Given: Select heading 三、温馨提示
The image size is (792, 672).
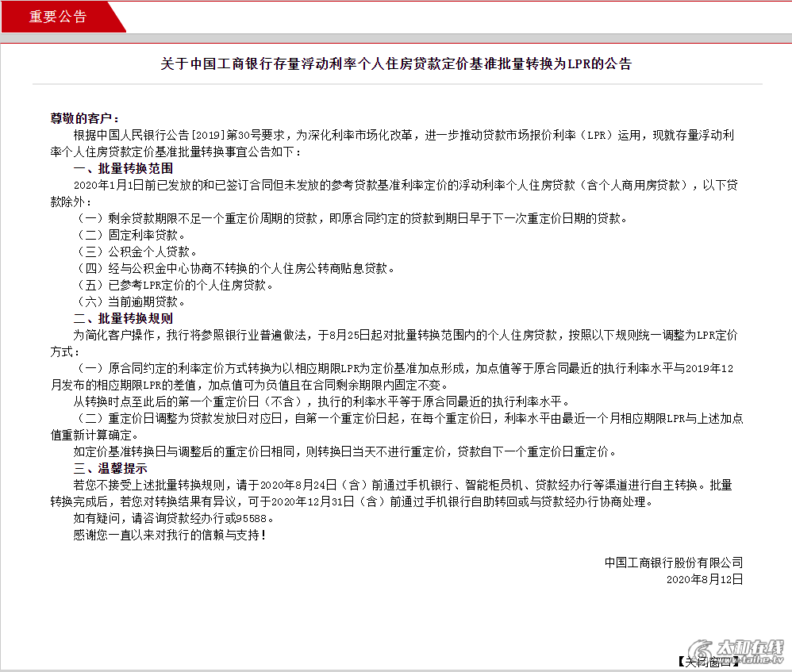Looking at the screenshot, I should pos(110,468).
